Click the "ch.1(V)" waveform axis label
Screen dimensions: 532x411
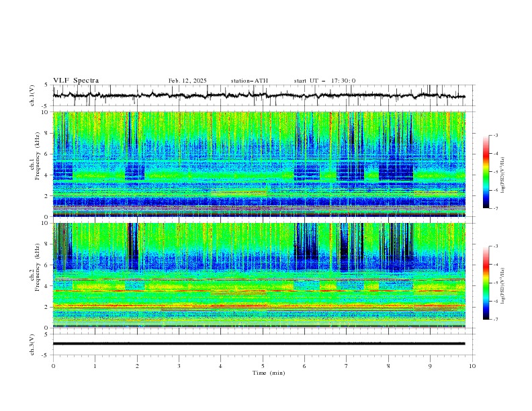point(32,95)
